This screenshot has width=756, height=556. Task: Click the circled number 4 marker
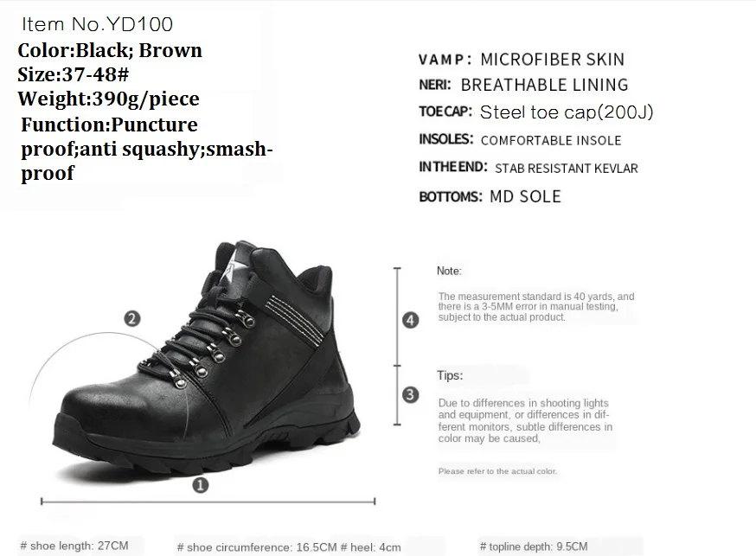(410, 320)
